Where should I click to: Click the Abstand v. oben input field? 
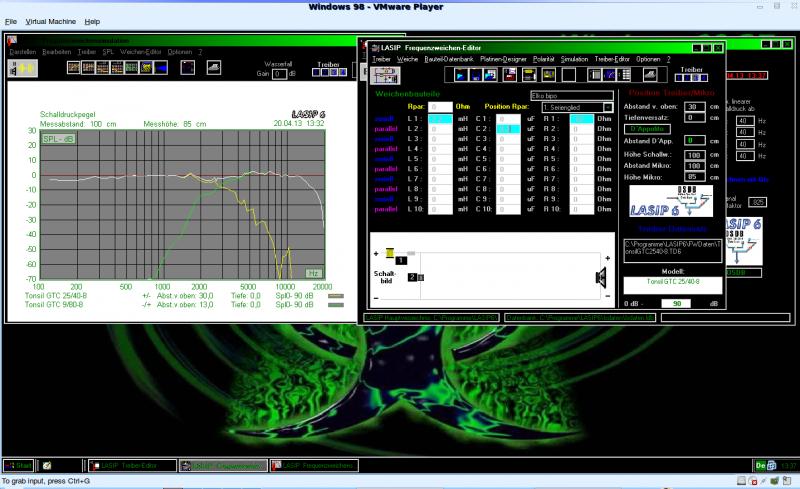pos(694,107)
